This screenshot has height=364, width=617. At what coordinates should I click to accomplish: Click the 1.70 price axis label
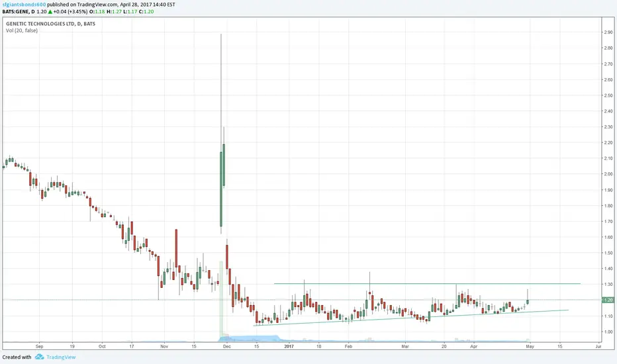(608, 222)
